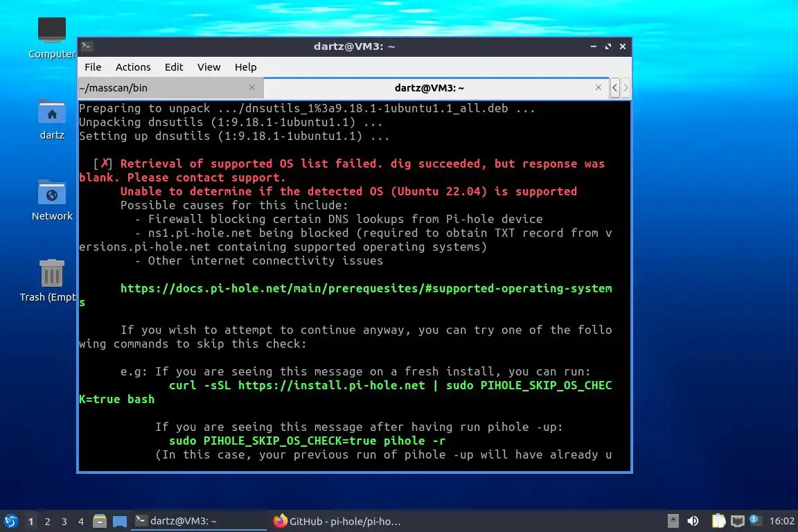Open the clipboard manager tray icon
This screenshot has height=532, width=798.
click(x=718, y=521)
